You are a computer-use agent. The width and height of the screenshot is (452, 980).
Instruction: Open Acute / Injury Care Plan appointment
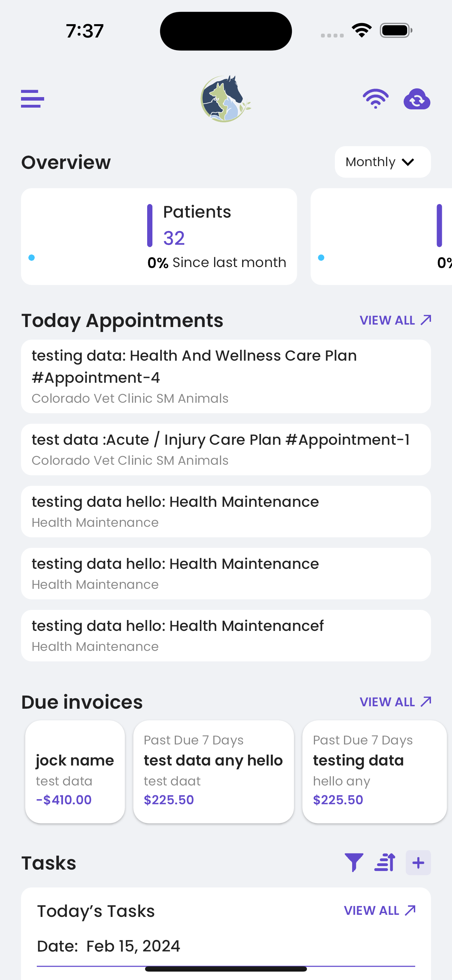click(226, 450)
